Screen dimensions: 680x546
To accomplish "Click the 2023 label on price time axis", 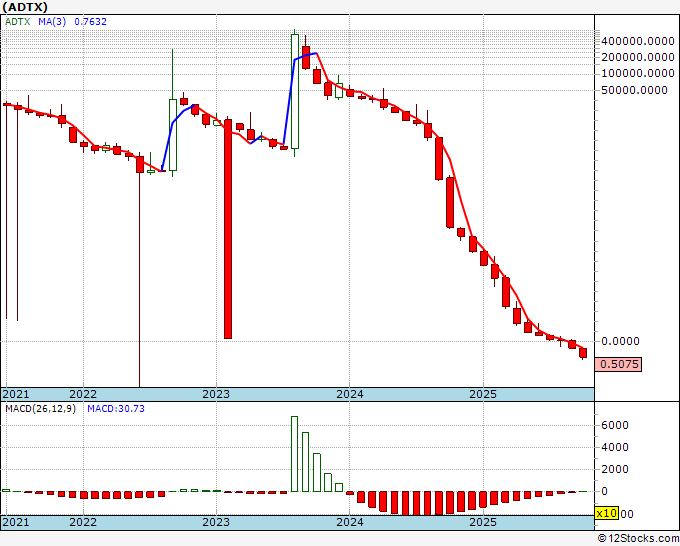I will click(x=216, y=394).
